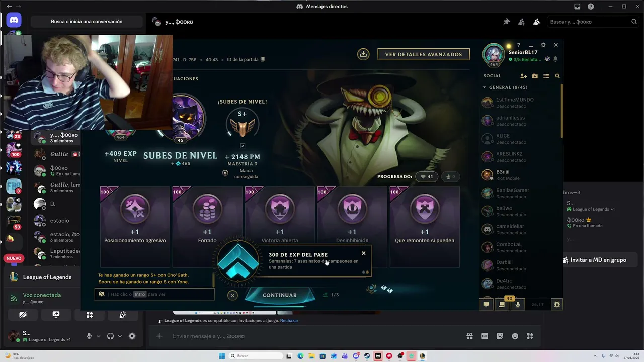The width and height of the screenshot is (644, 362).
Task: Deafen Discord headphones audio
Action: click(x=110, y=336)
